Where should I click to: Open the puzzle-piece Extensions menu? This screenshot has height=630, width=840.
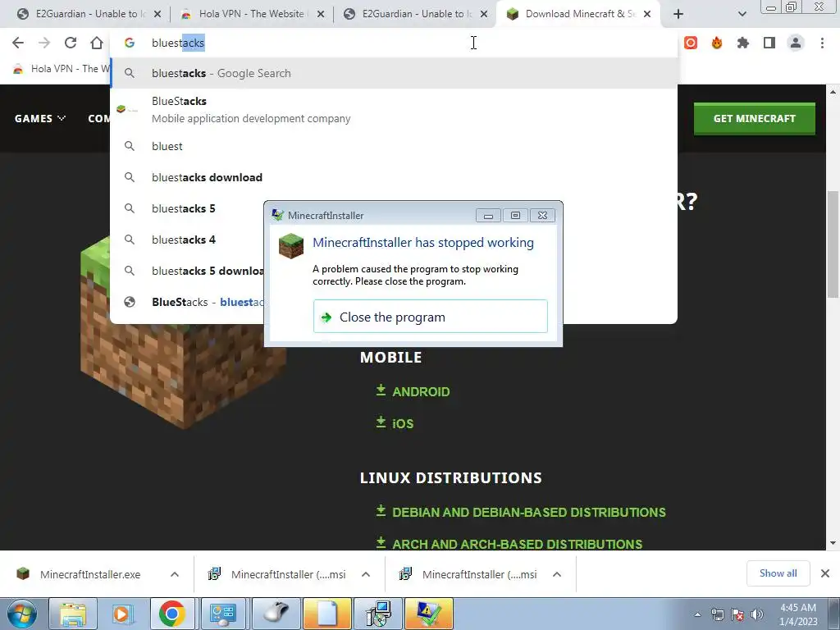743,43
